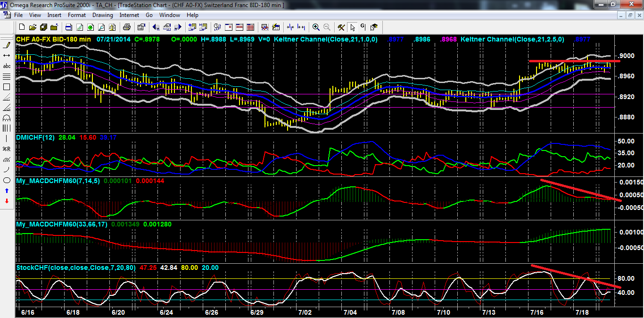Select the trendline pencil drawing tool
The width and height of the screenshot is (644, 318).
7,45
